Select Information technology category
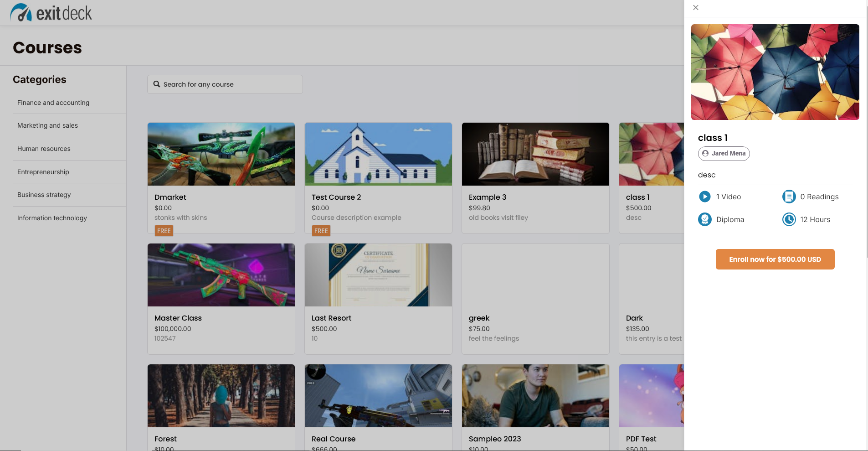Screen dimensions: 868x451 click(69, 218)
